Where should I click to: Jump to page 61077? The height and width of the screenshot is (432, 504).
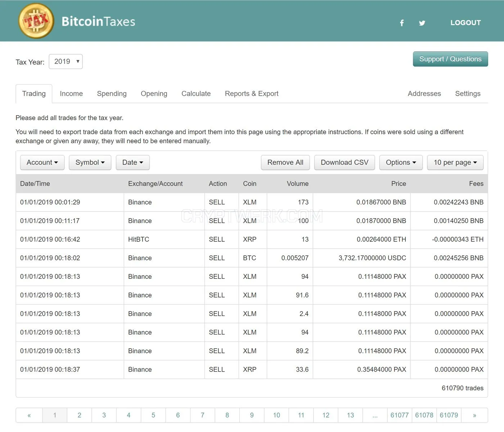[400, 415]
